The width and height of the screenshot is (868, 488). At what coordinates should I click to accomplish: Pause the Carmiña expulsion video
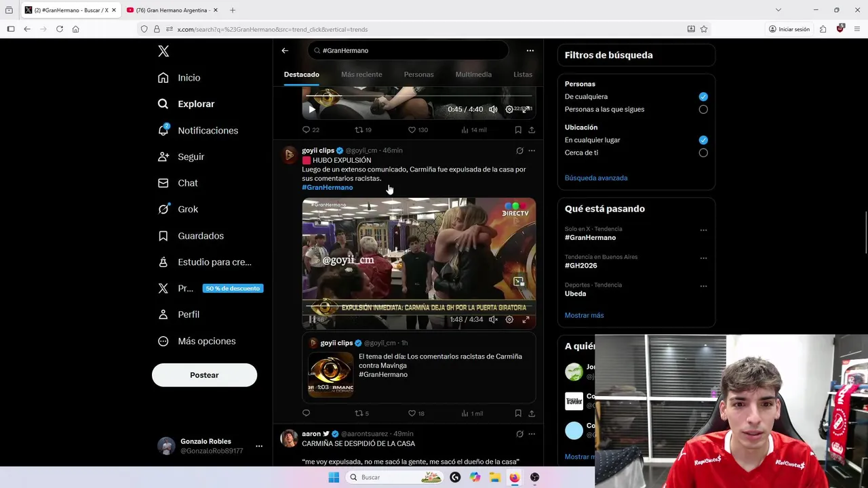312,320
